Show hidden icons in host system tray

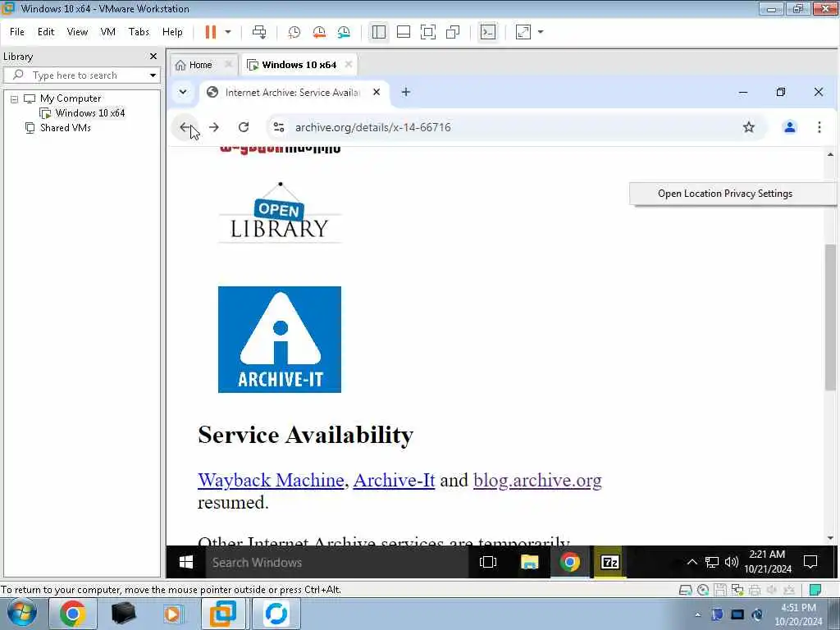pyautogui.click(x=697, y=615)
